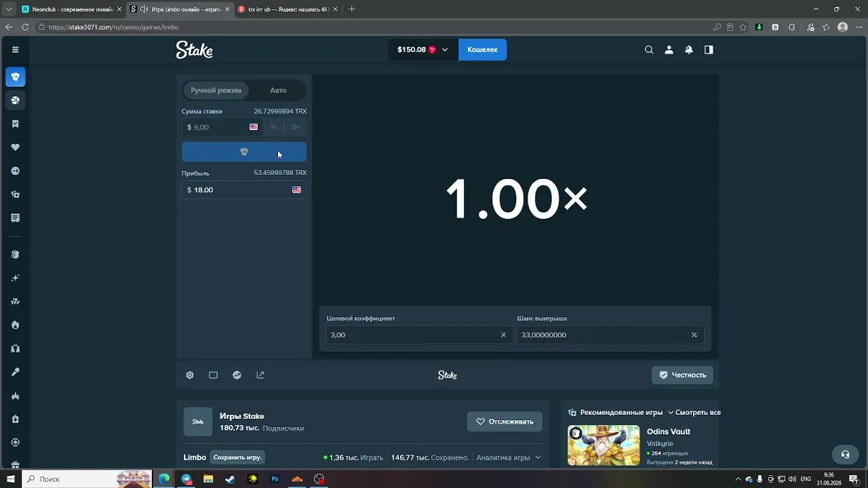Click the 'Сохранить игру.' button

click(x=237, y=457)
